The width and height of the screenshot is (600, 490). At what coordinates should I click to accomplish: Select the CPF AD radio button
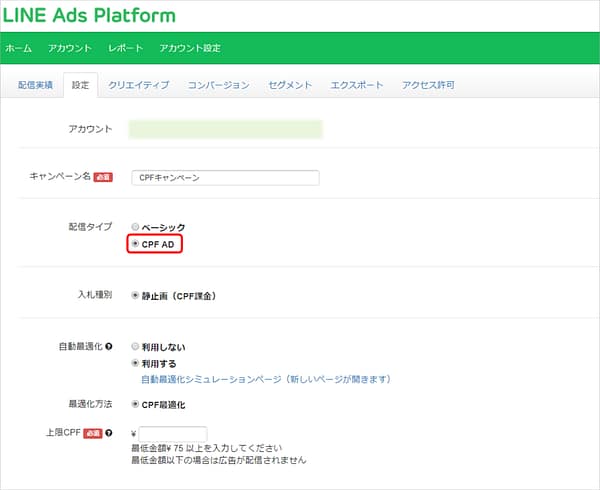pos(135,244)
